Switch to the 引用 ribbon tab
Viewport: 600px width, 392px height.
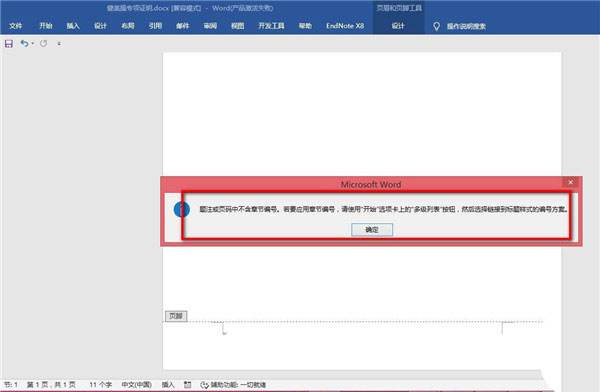coord(155,26)
